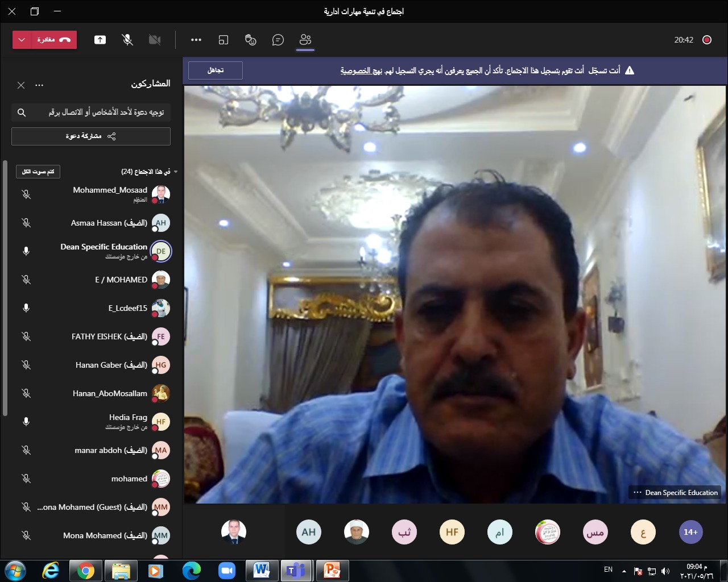Mute Hedia Frag's microphone icon
728x582 pixels.
coord(26,422)
